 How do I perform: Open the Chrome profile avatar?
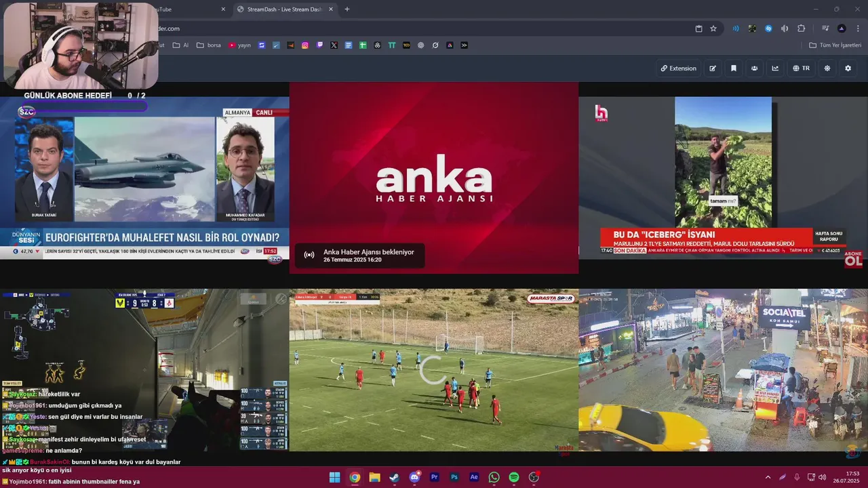tap(842, 28)
